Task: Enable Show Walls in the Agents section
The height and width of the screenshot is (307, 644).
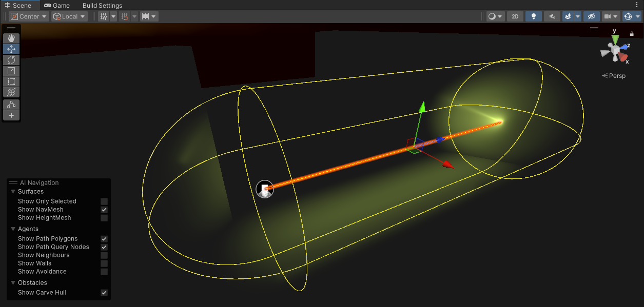Action: click(x=104, y=263)
